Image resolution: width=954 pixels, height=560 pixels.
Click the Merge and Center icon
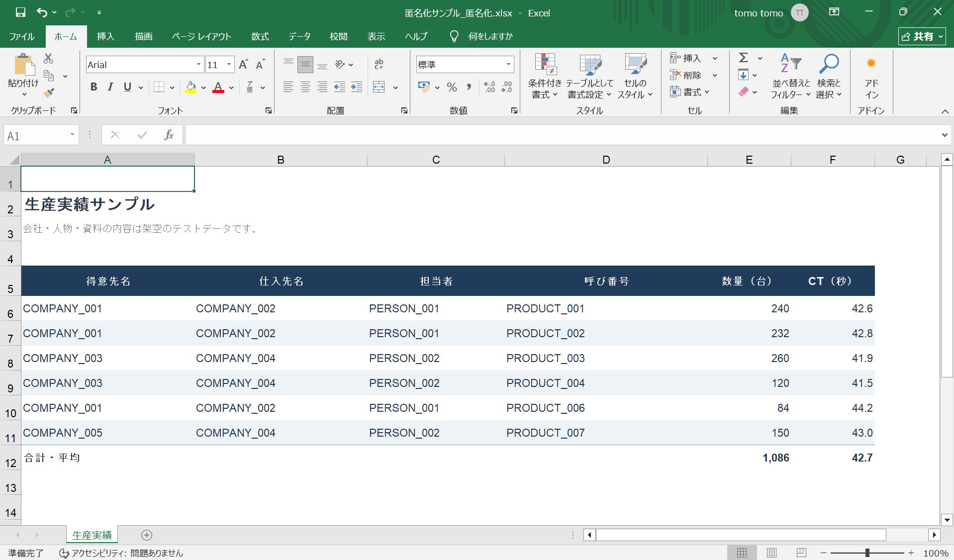point(379,87)
